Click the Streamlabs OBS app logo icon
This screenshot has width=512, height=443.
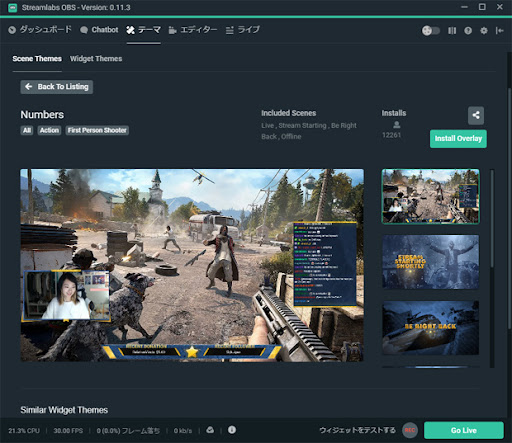click(x=13, y=7)
